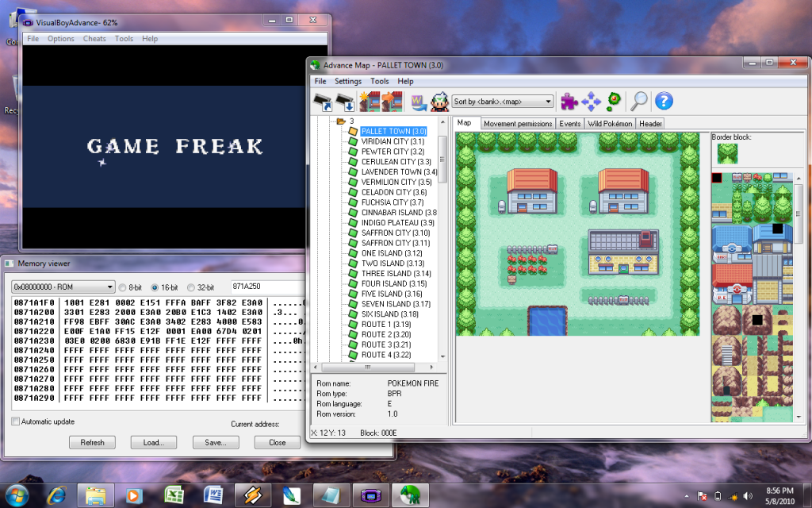This screenshot has width=812, height=508.
Task: Select VIRIDIAN CITY (3.1) in the map tree
Action: tap(393, 141)
